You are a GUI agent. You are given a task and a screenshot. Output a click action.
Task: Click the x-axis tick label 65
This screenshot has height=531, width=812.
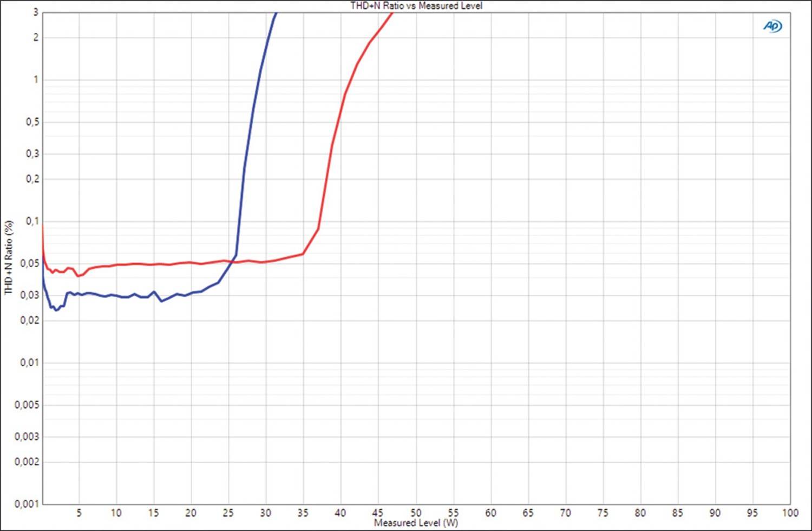click(528, 513)
